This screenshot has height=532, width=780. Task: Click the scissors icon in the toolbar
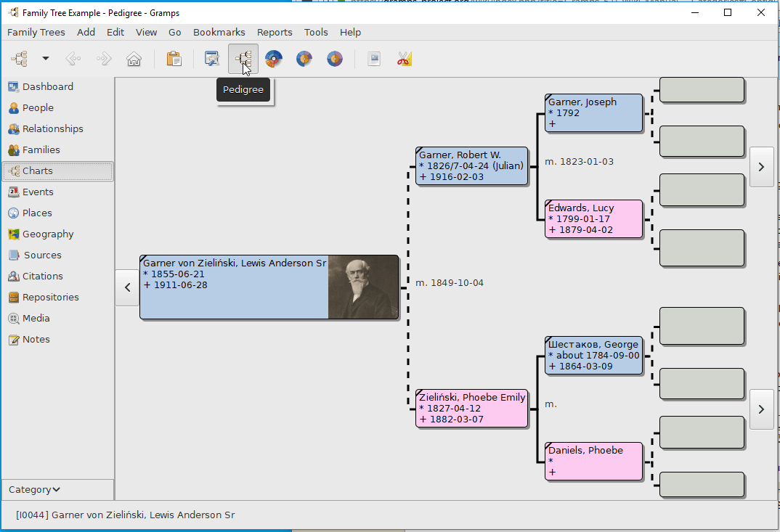[x=405, y=59]
